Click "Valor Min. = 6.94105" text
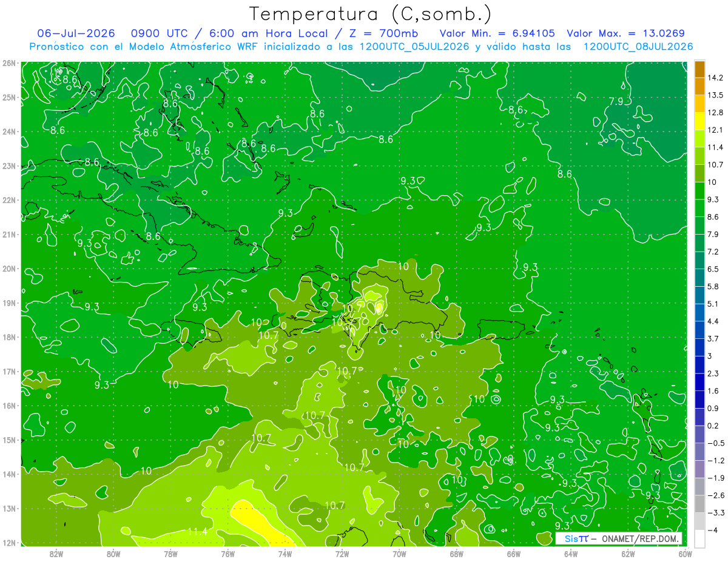The image size is (728, 562). pos(497,33)
